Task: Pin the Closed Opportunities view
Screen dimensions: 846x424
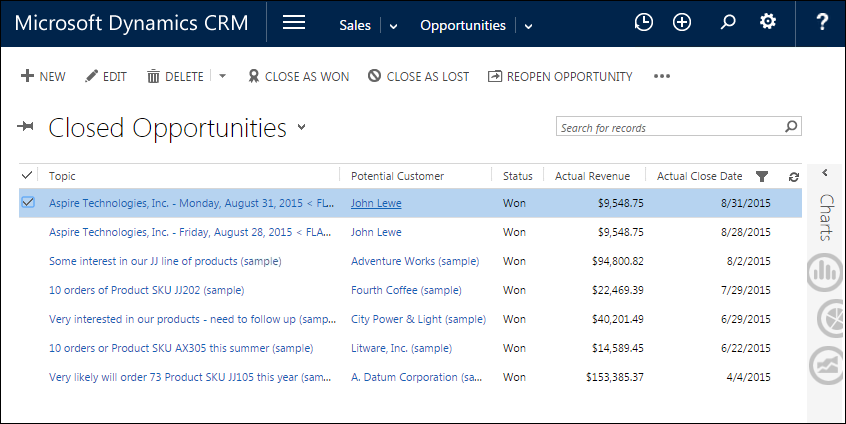Action: coord(26,127)
